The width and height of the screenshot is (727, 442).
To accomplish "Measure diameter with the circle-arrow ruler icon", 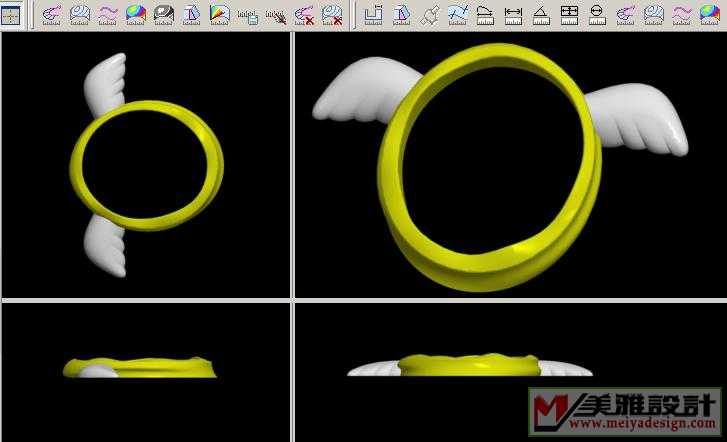I will (597, 15).
